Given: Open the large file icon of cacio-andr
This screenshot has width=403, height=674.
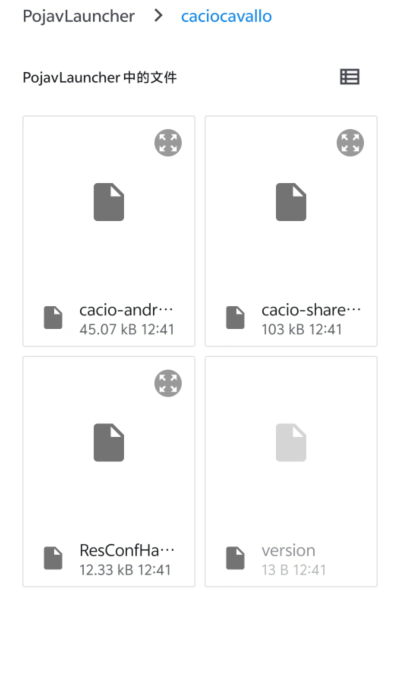Looking at the screenshot, I should click(x=109, y=202).
